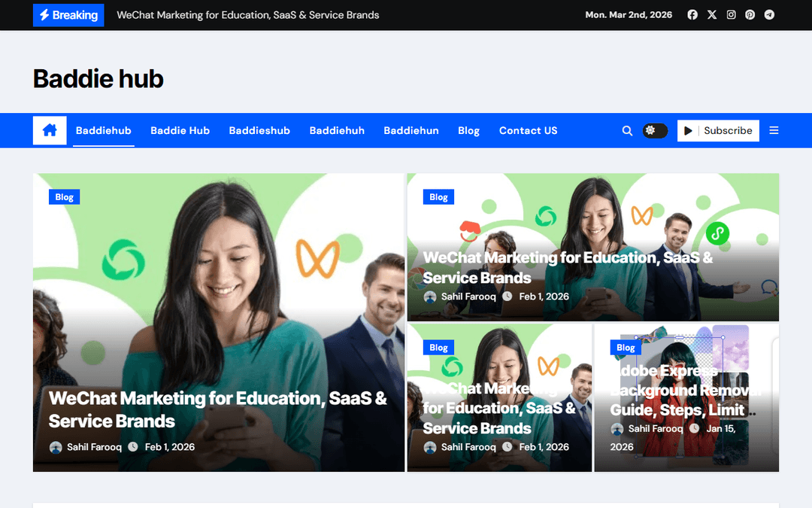This screenshot has height=508, width=812.
Task: Click Jan 15, 2026 date on Adobe Express card
Action: [673, 437]
